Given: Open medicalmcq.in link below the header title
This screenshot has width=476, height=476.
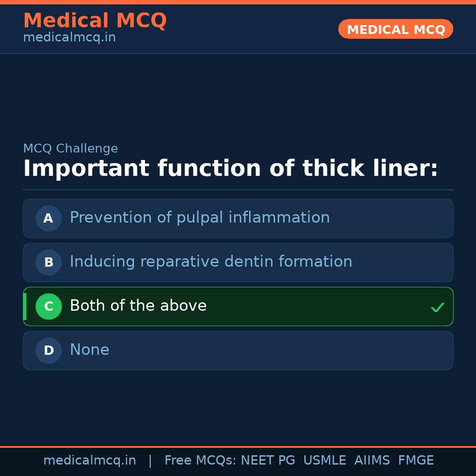Looking at the screenshot, I should [69, 38].
